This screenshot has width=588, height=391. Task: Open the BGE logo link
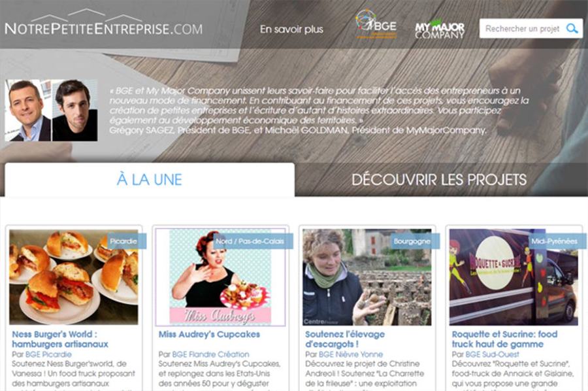(x=376, y=24)
